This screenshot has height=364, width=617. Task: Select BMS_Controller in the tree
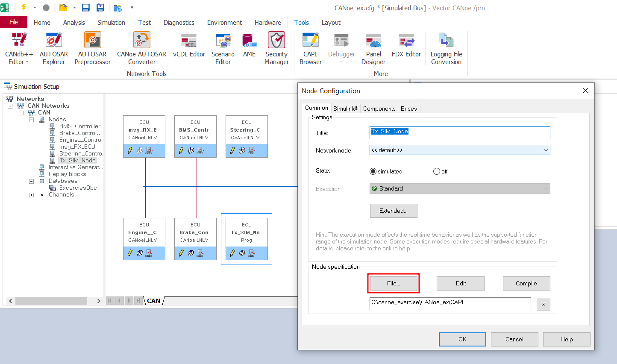point(80,126)
